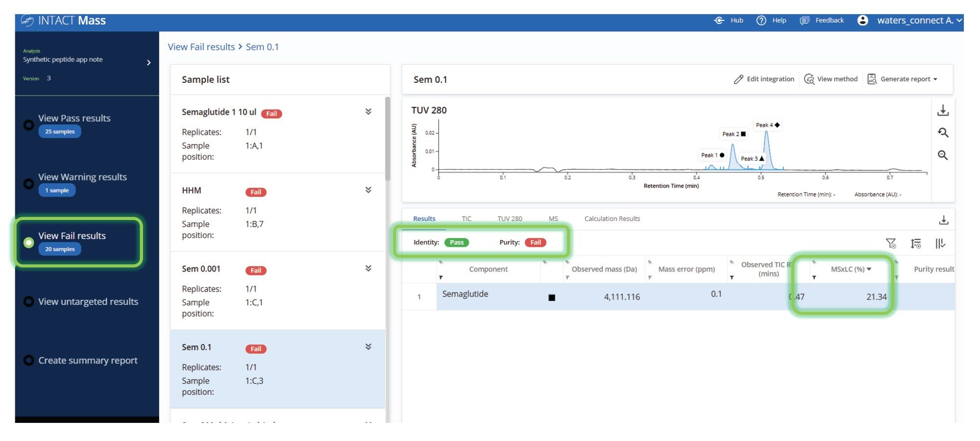This screenshot has height=441, width=980.
Task: Click View method button
Action: [x=831, y=79]
